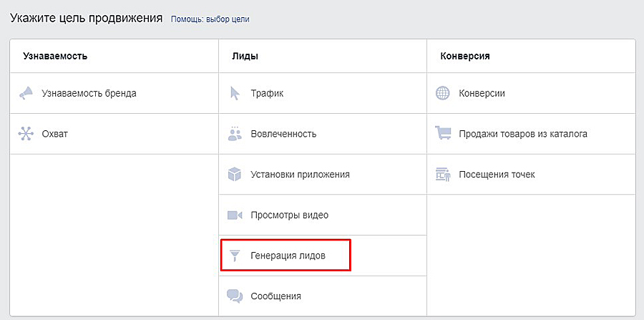This screenshot has width=644, height=320.
Task: Click the globe icon beside Конверсии
Action: (443, 93)
